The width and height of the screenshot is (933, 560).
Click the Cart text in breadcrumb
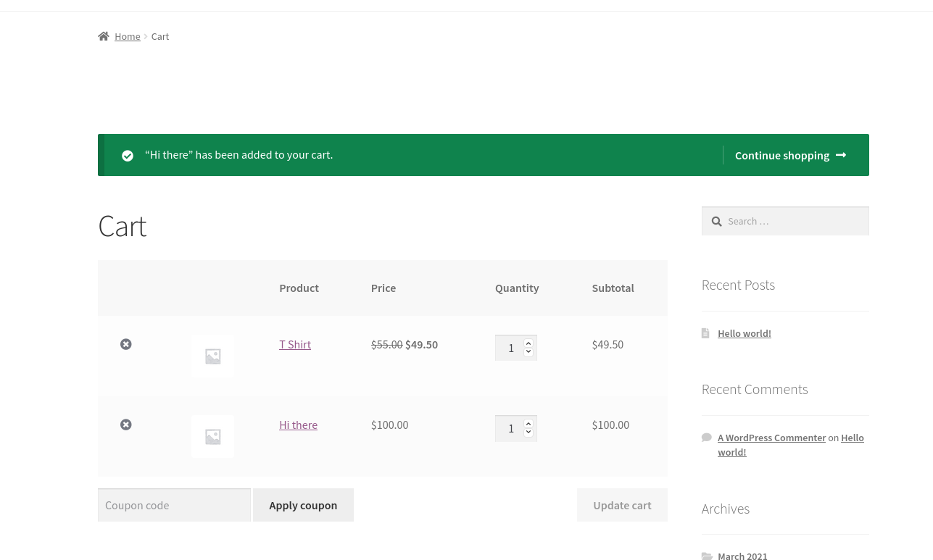[160, 36]
